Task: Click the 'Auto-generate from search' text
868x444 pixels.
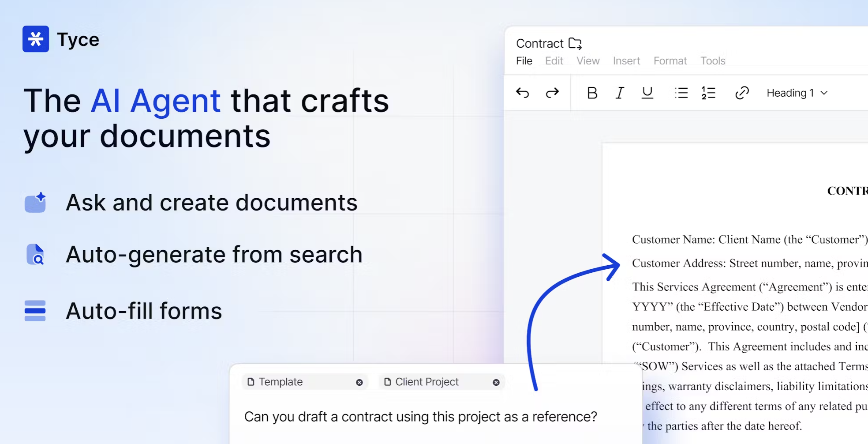Action: (214, 255)
